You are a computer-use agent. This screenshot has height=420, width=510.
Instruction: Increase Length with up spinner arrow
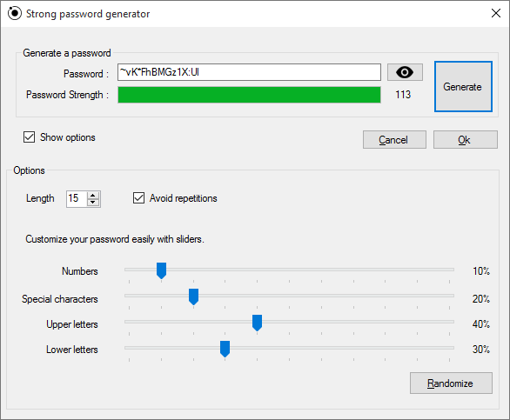pos(93,195)
